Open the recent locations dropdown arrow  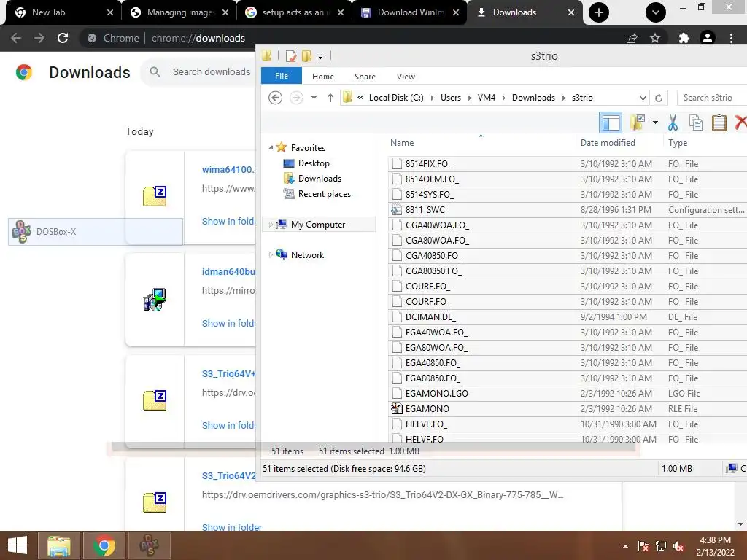[314, 98]
